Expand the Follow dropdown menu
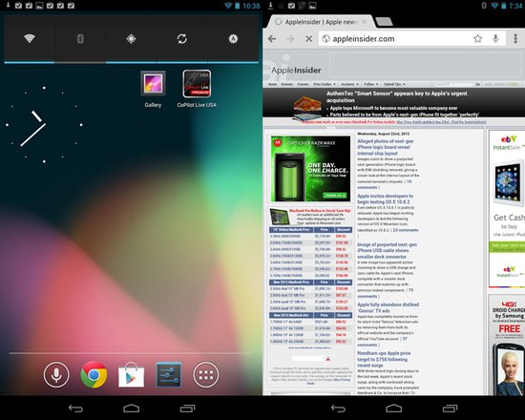 pos(371,84)
